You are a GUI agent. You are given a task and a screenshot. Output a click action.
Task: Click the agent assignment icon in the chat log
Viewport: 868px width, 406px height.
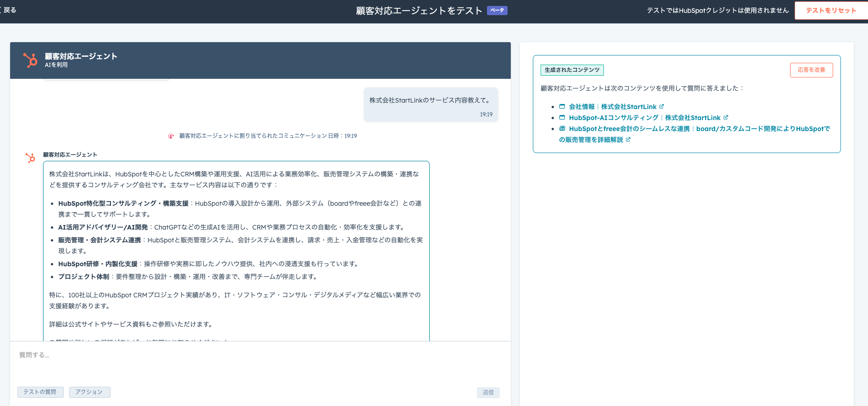(x=171, y=136)
